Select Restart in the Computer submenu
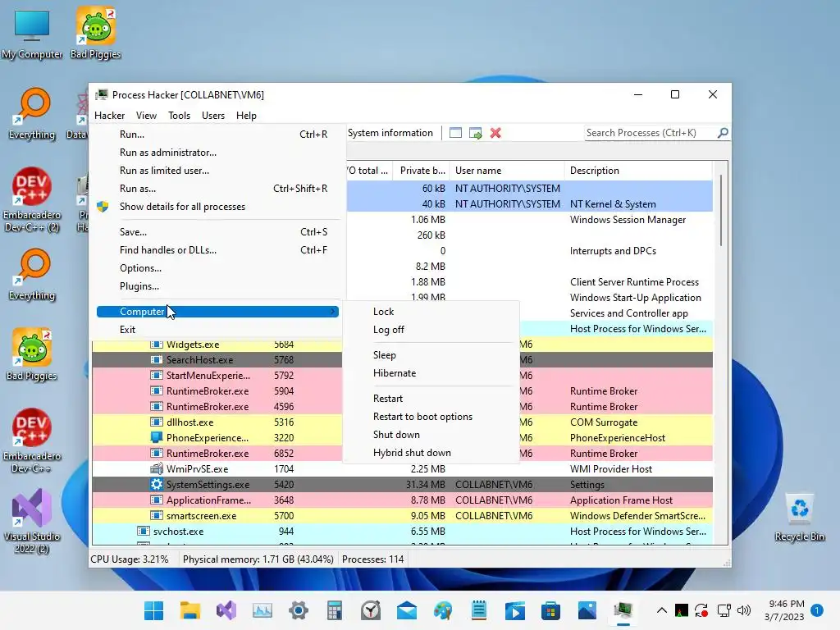This screenshot has width=840, height=630. [x=431, y=399]
